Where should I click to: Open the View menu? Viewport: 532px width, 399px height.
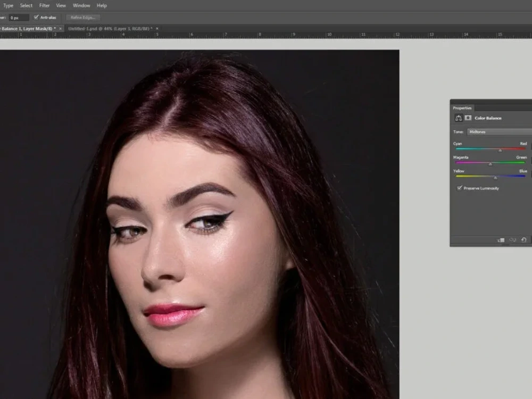(x=61, y=5)
